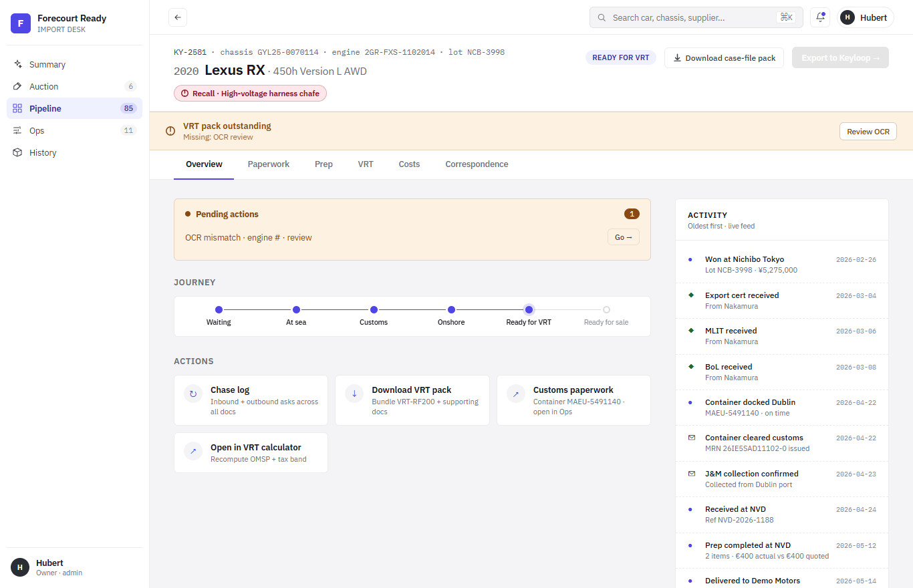Go to Ops in sidebar
The width and height of the screenshot is (913, 588).
tap(74, 130)
